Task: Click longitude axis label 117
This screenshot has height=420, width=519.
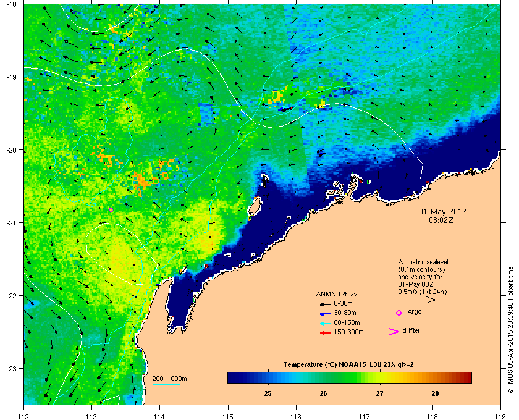Action: click(365, 417)
